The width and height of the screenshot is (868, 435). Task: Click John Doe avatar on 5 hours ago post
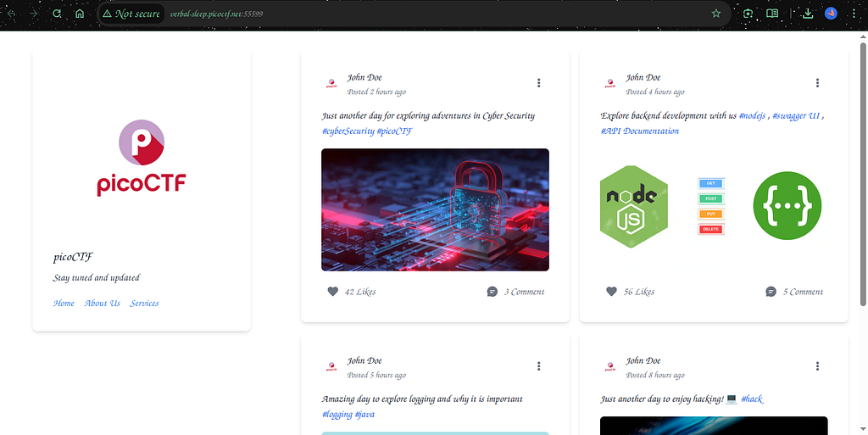pyautogui.click(x=331, y=367)
